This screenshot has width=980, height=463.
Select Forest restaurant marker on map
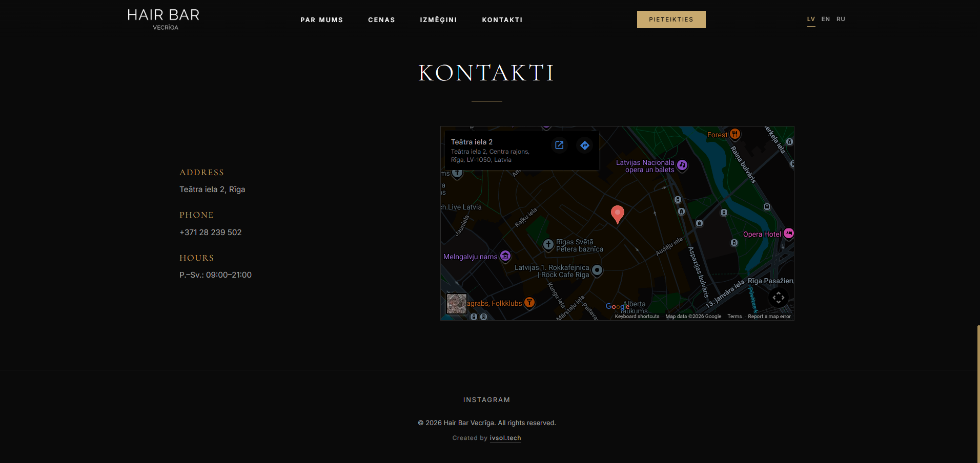tap(735, 134)
